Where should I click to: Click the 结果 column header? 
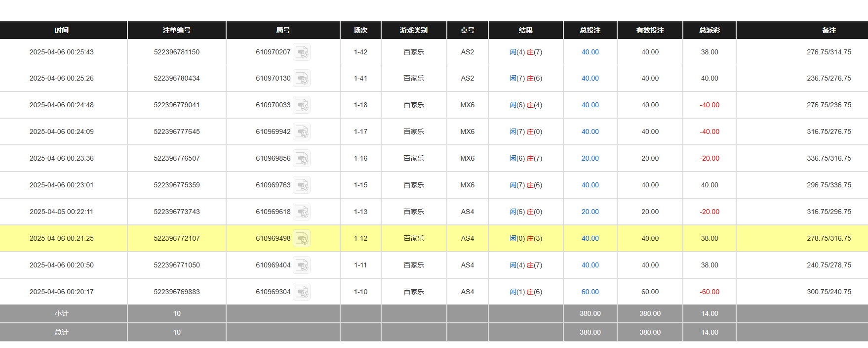(525, 30)
